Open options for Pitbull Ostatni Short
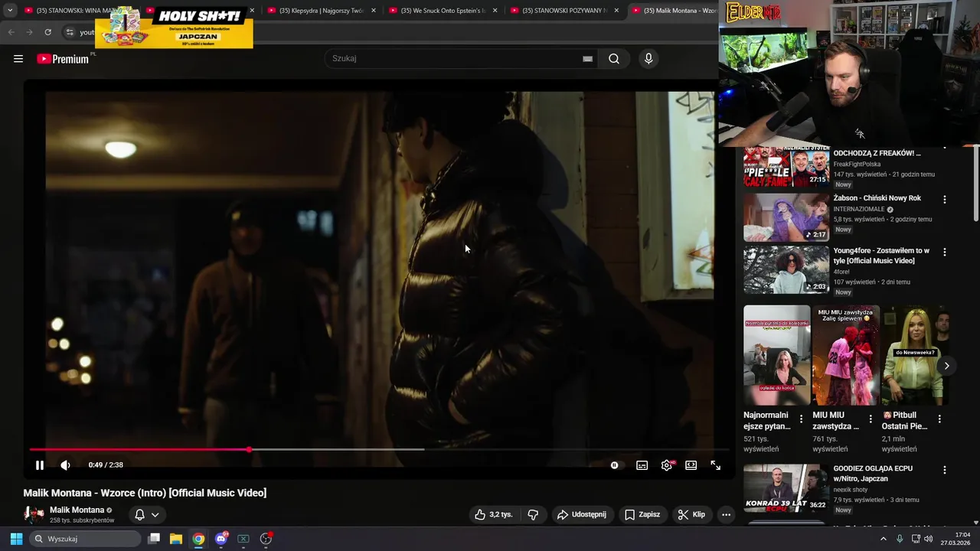The height and width of the screenshot is (551, 980). pyautogui.click(x=939, y=419)
